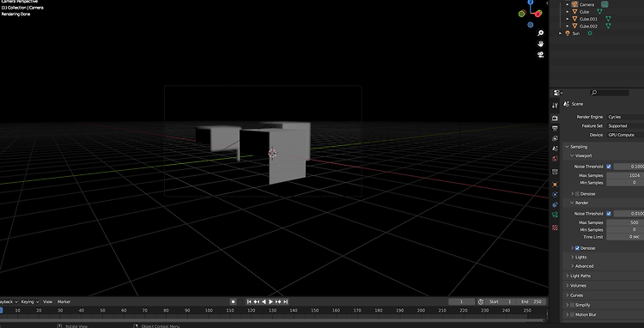This screenshot has height=328, width=644.
Task: Open the Collection properties tab
Action: click(555, 172)
